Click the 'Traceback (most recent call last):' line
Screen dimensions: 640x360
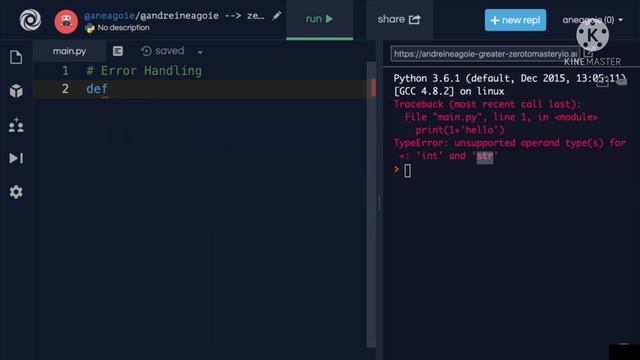coord(487,104)
